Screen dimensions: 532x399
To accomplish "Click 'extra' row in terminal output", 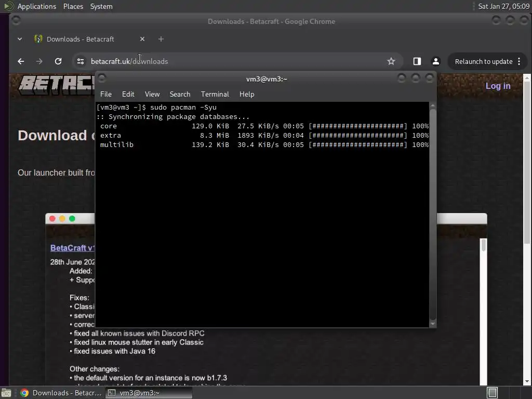I will tap(264, 136).
